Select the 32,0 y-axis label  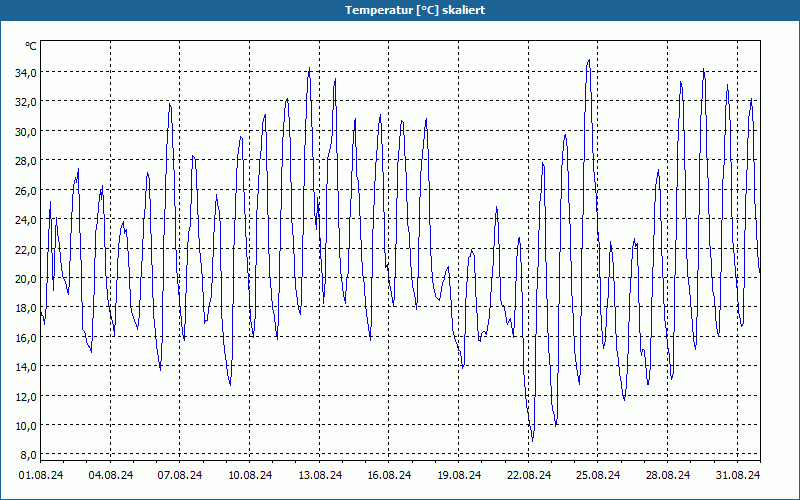[x=26, y=102]
